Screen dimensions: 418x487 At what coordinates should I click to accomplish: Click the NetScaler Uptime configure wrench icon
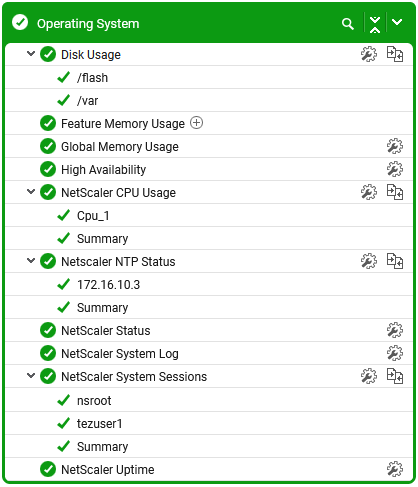(x=395, y=469)
